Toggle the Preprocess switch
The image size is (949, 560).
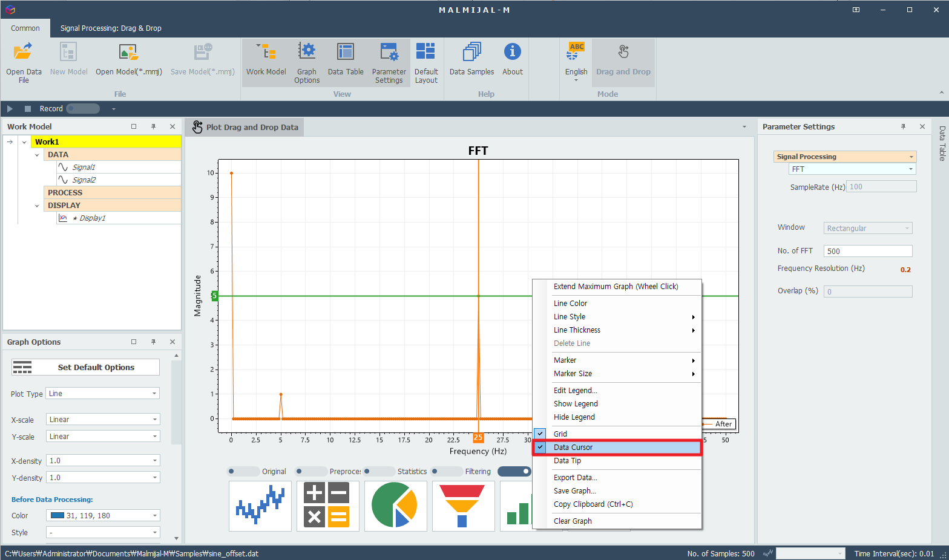coord(311,471)
